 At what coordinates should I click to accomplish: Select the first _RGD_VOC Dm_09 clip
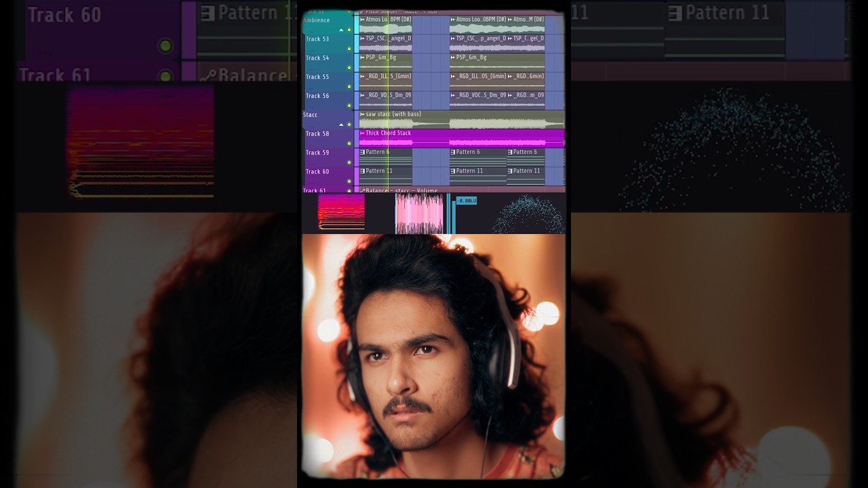pos(385,100)
